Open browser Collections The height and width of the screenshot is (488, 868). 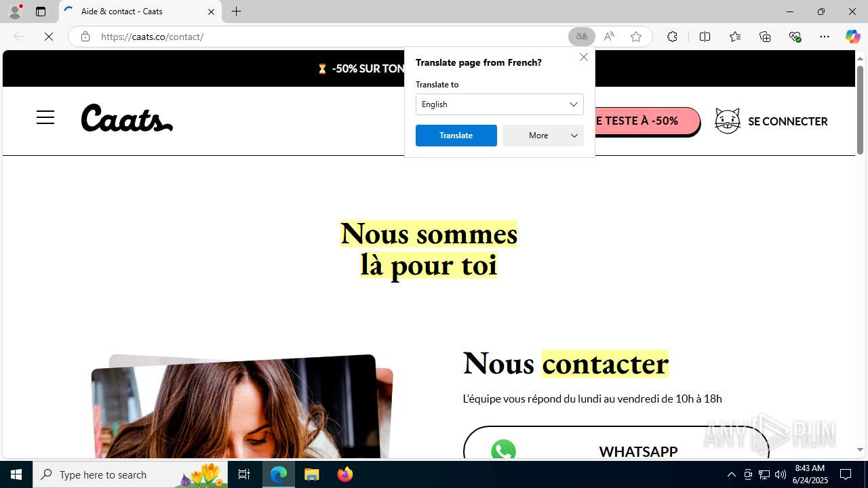tap(765, 37)
